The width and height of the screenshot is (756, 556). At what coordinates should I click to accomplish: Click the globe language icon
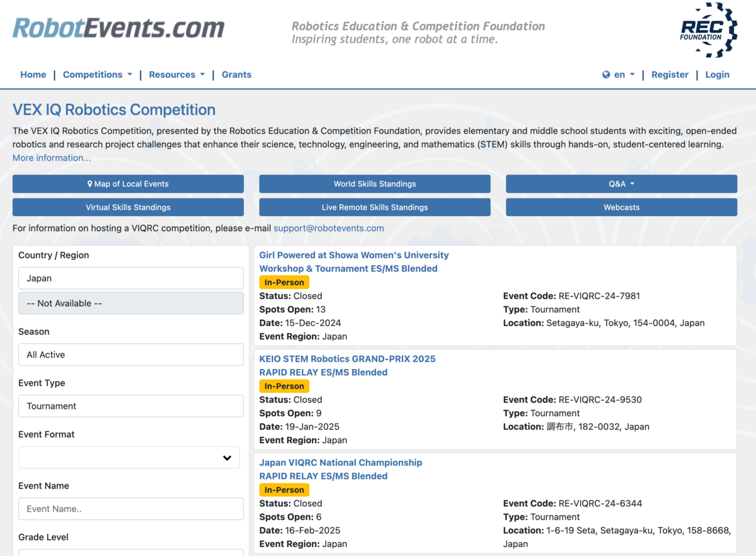606,74
